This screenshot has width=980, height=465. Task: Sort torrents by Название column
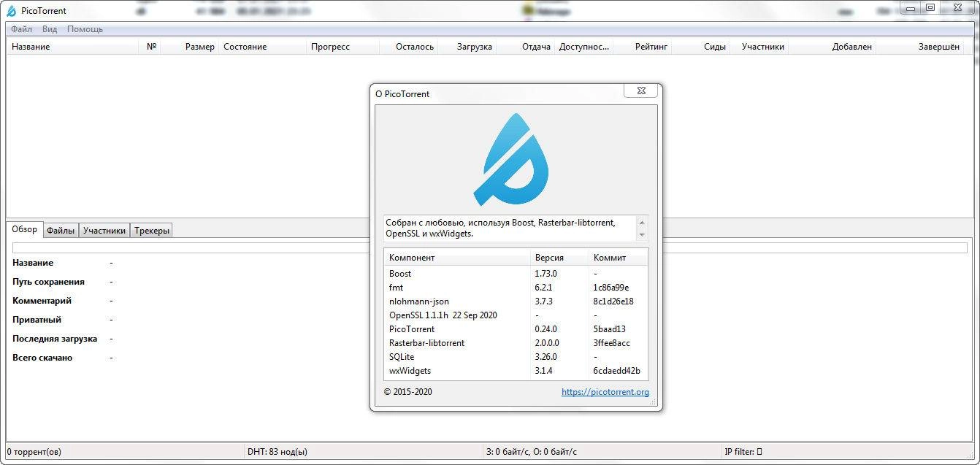72,47
